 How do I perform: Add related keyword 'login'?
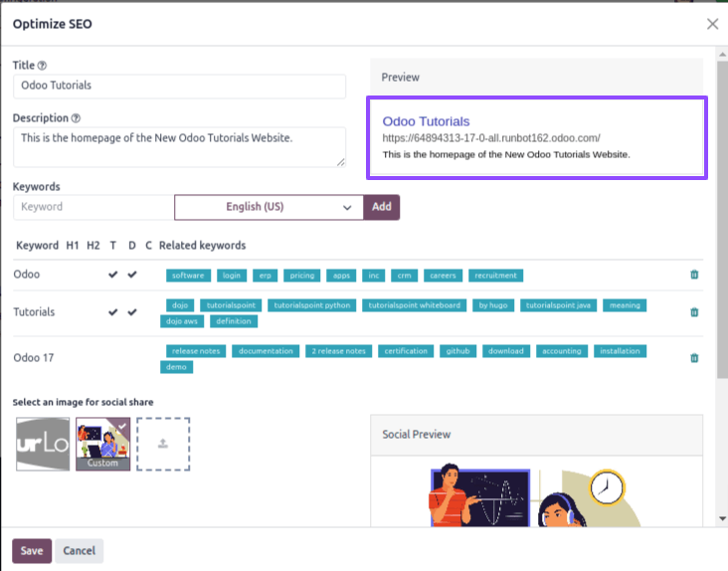click(x=231, y=276)
